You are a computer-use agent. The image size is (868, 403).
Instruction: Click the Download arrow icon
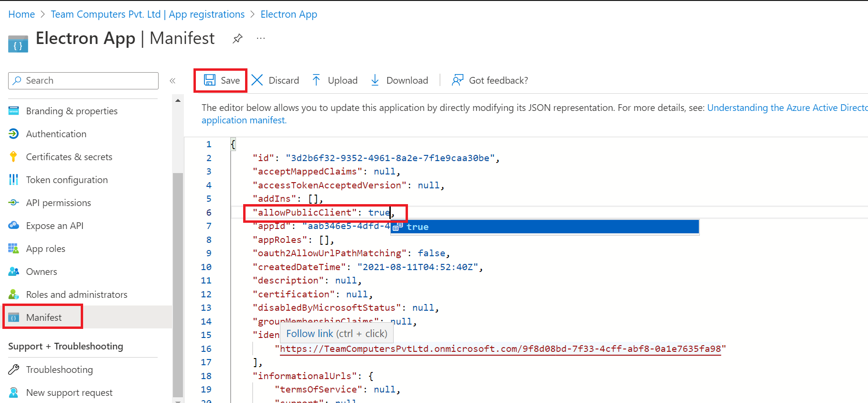click(375, 80)
